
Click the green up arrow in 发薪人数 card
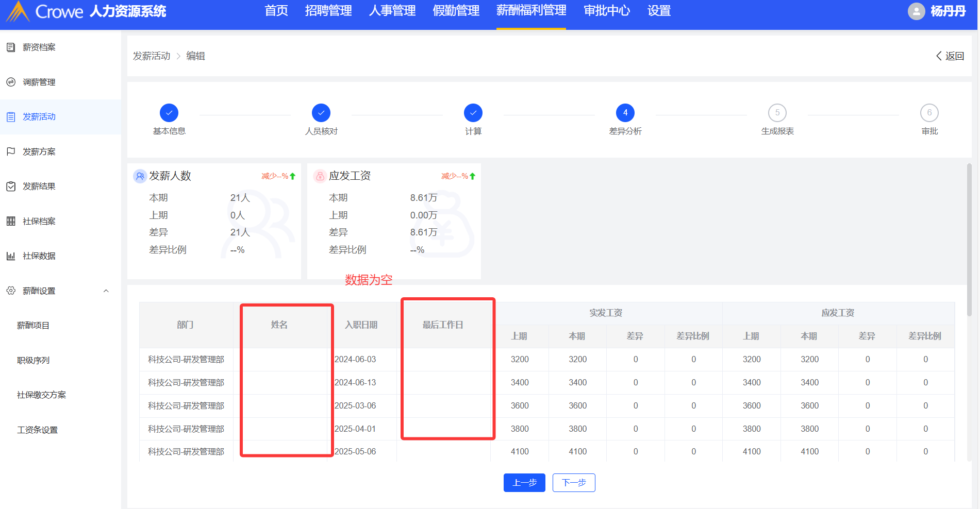293,176
